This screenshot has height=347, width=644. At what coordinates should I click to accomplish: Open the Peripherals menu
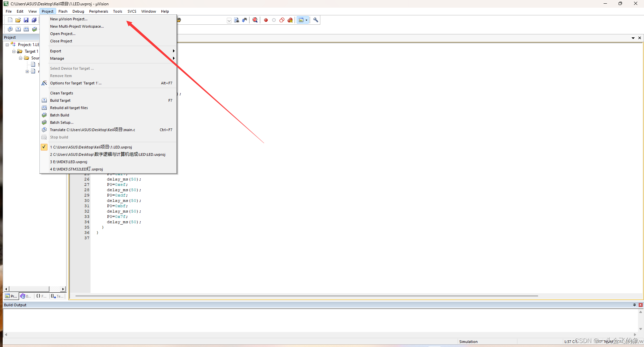tap(99, 11)
